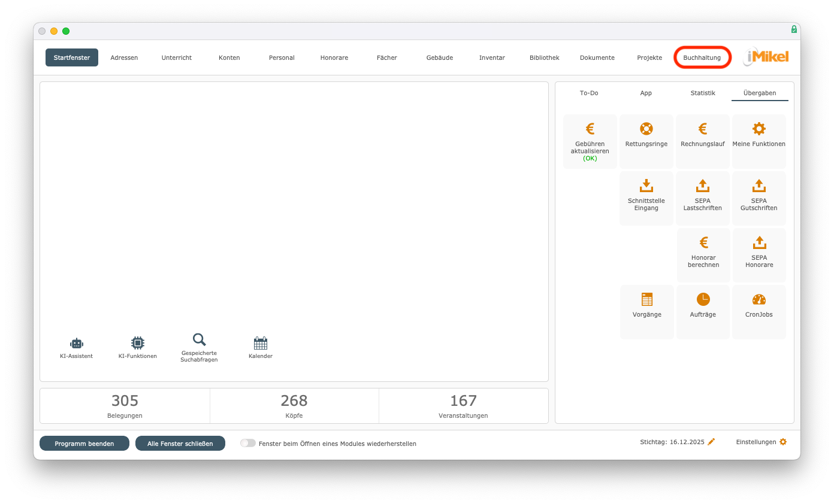Viewport: 834px width, 504px height.
Task: Open KI-Funktionen chip icon
Action: click(137, 344)
